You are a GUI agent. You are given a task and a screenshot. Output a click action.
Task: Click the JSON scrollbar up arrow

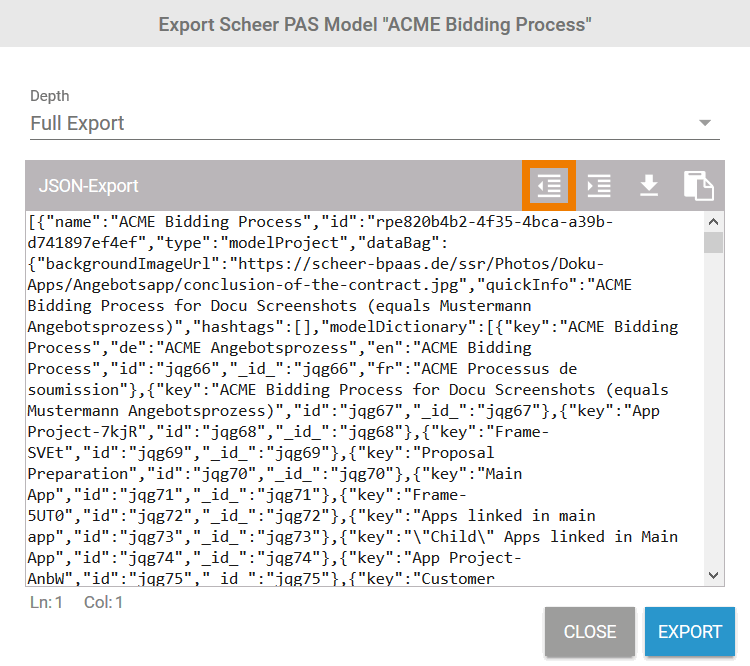[713, 222]
